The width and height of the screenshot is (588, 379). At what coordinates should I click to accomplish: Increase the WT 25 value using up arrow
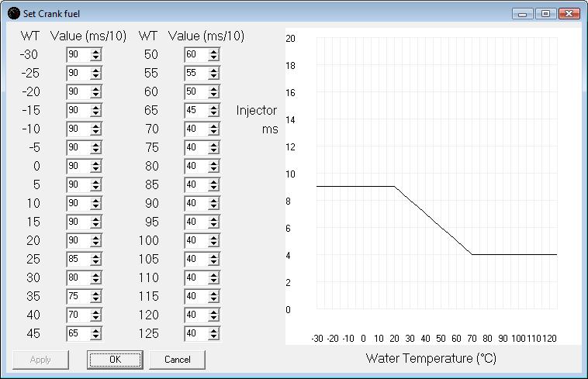(95, 256)
